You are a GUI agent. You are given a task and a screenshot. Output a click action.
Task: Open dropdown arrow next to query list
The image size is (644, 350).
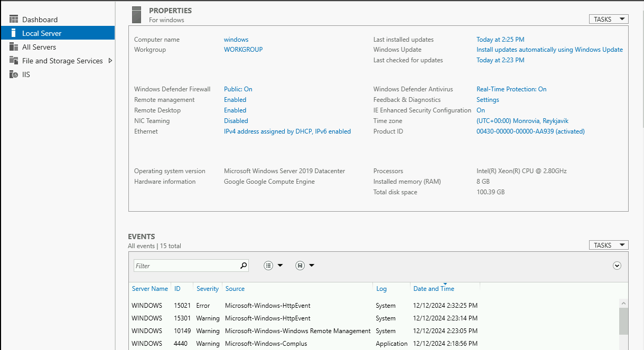click(280, 266)
